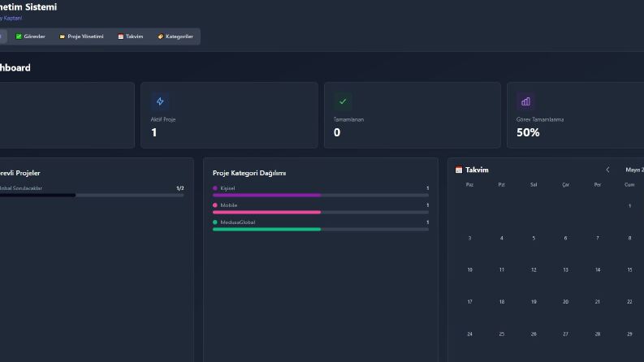
Task: Click the 50% completion value
Action: coord(528,132)
